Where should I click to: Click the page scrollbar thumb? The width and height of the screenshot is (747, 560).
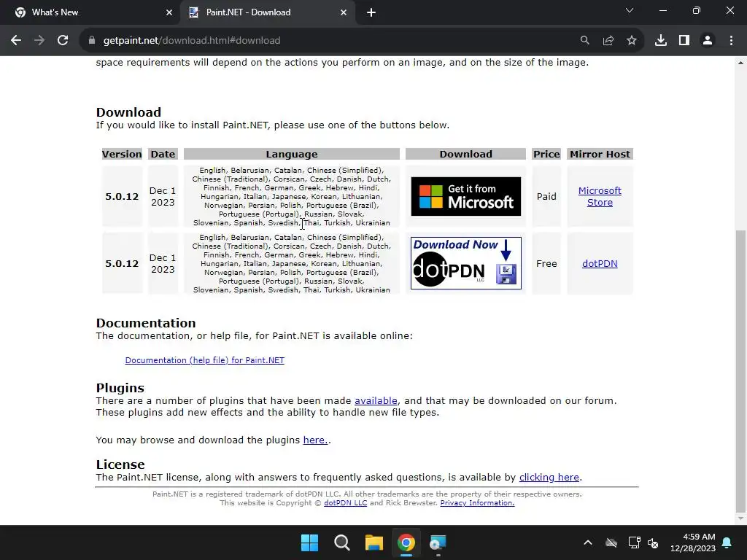740,371
